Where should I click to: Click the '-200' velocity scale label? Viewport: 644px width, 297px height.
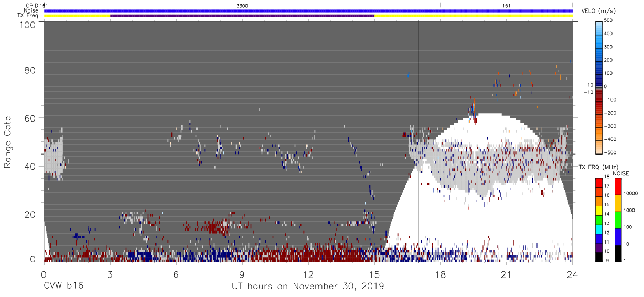coord(610,113)
